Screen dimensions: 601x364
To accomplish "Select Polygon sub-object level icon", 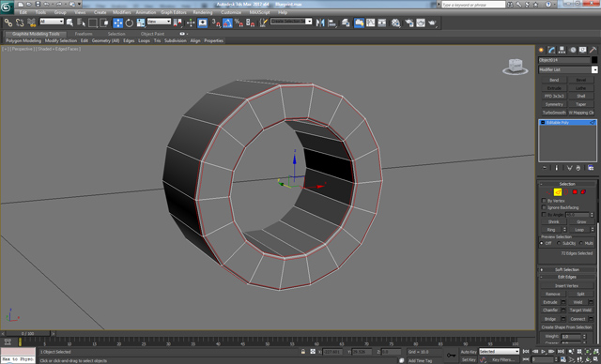I will (x=575, y=191).
